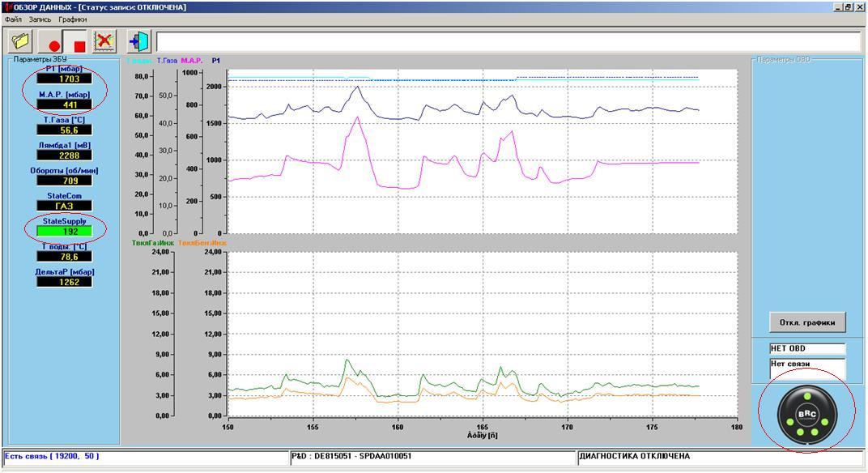Click the P&D : DE815051 status entry

(433, 457)
